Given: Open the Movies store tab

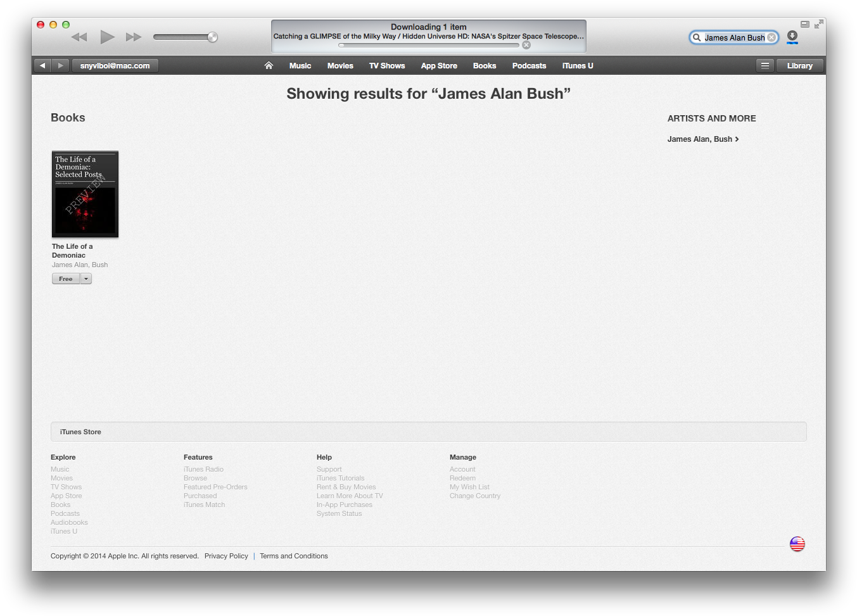Looking at the screenshot, I should [x=340, y=66].
